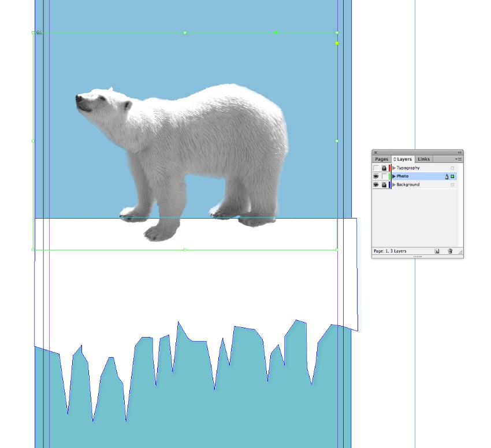Click the Photo layer green color bar
491x448 pixels.
tap(389, 176)
